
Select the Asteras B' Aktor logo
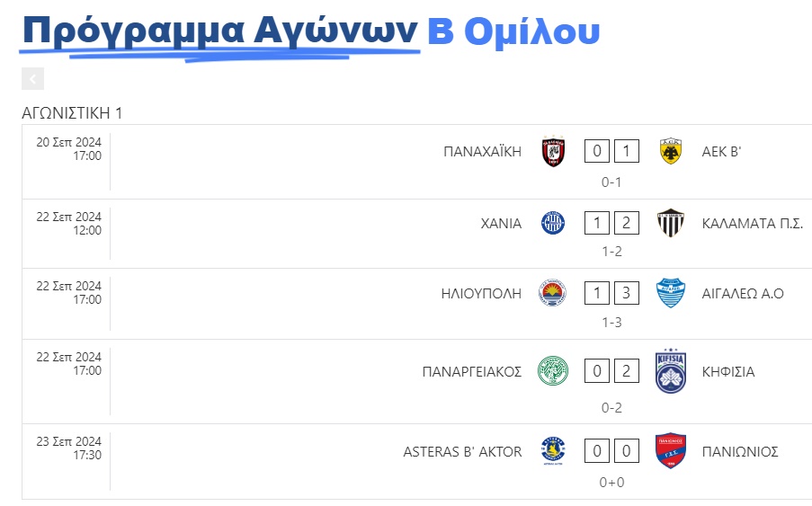point(552,450)
